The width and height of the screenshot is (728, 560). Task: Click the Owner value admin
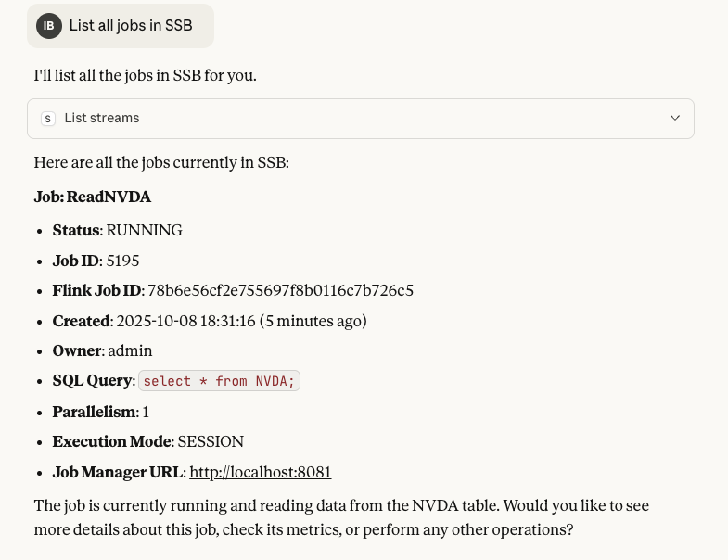[x=130, y=350]
